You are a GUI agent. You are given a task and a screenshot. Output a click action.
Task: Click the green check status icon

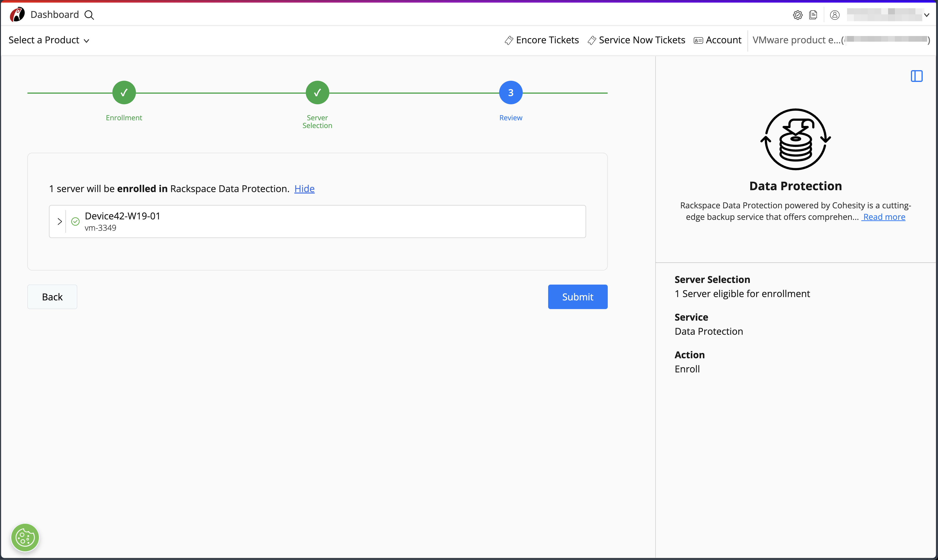point(75,222)
